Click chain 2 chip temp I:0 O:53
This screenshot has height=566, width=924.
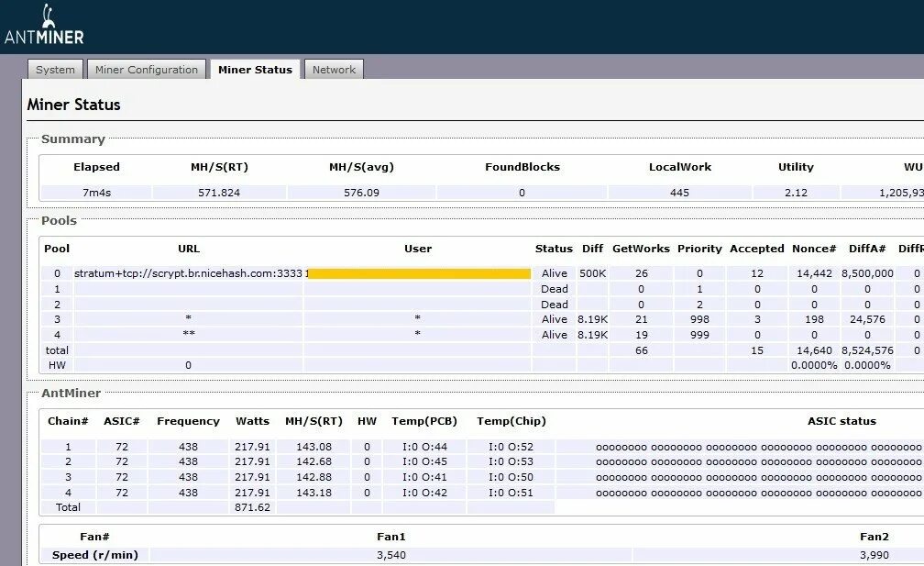[511, 461]
